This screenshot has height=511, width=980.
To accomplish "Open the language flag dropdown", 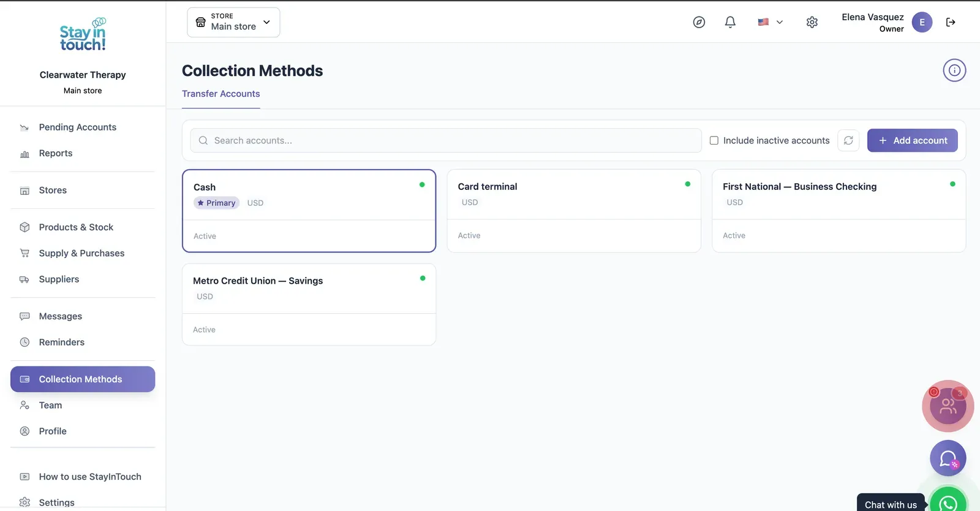I will click(x=771, y=22).
